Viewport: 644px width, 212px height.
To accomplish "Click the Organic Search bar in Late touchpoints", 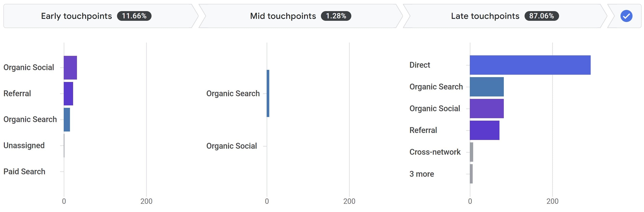I will [486, 87].
